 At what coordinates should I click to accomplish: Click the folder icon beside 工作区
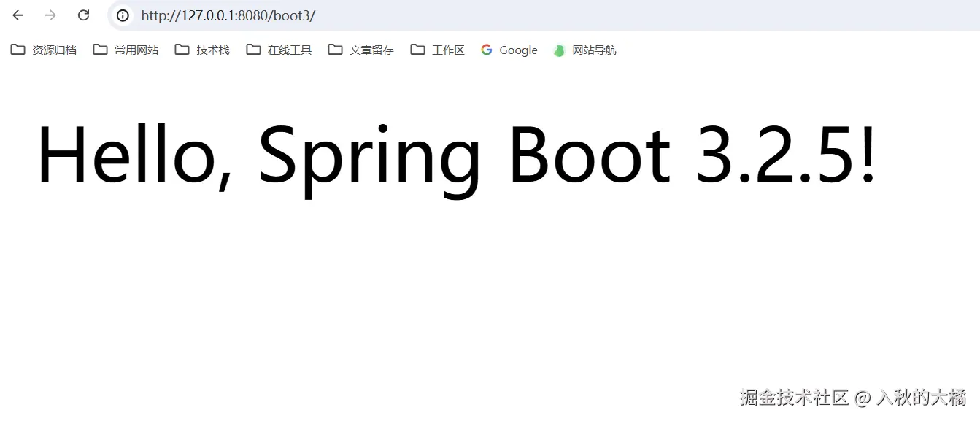(x=417, y=50)
